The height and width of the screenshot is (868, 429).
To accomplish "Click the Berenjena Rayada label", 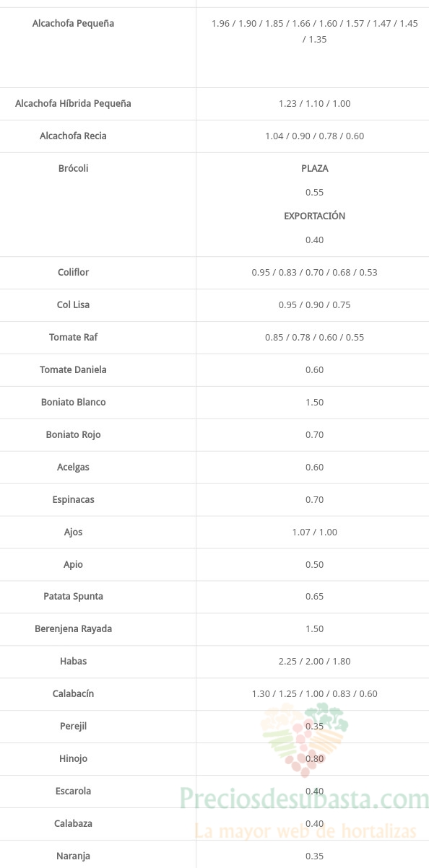I will tap(74, 629).
